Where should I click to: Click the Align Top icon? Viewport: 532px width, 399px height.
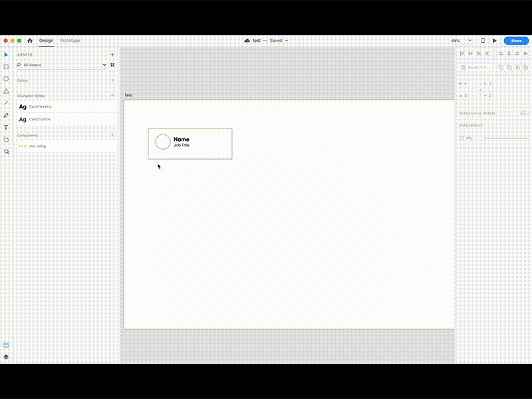[x=462, y=54]
